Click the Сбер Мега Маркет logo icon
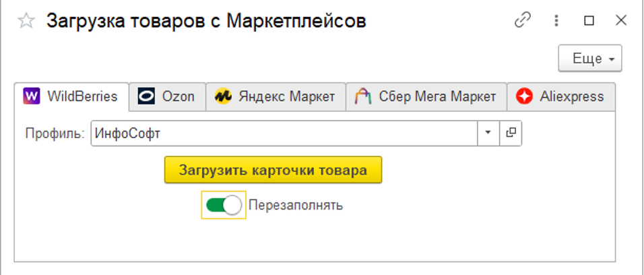The width and height of the screenshot is (644, 275). coord(363,96)
